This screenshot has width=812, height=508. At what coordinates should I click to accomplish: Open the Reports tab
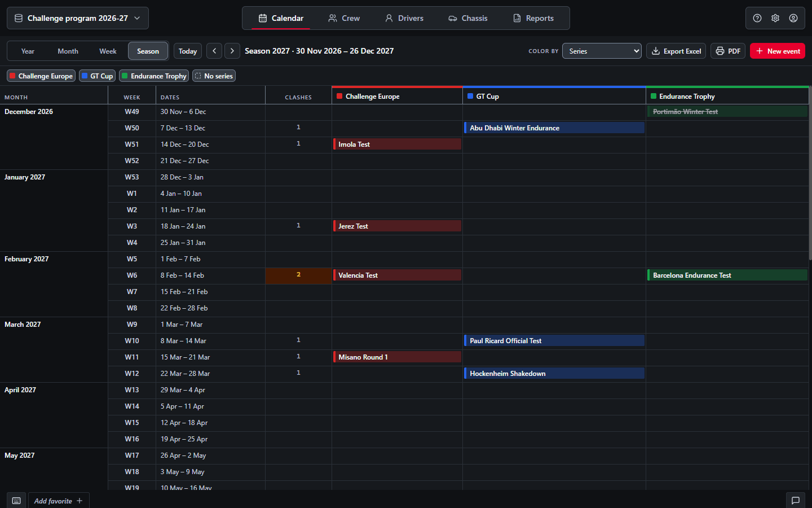[x=533, y=18]
